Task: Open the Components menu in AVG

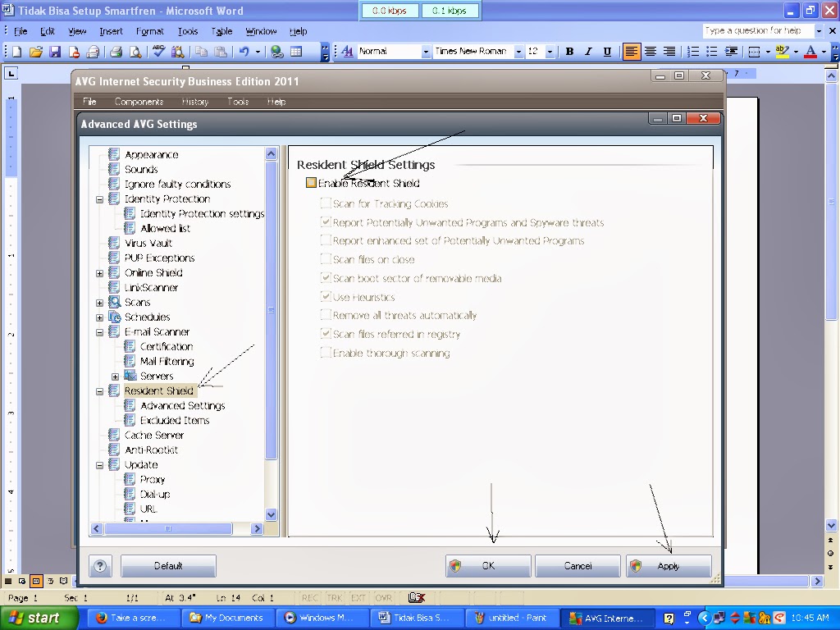Action: 139,102
